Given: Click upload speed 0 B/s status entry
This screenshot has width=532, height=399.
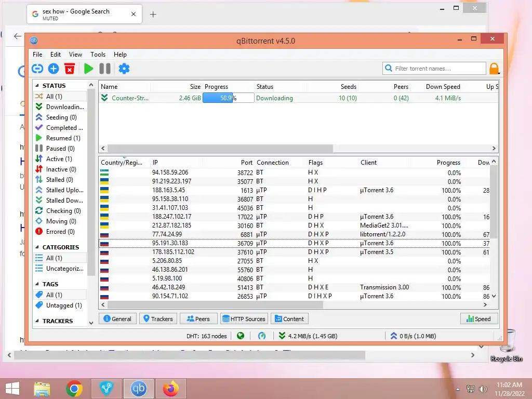Looking at the screenshot, I should 413,336.
